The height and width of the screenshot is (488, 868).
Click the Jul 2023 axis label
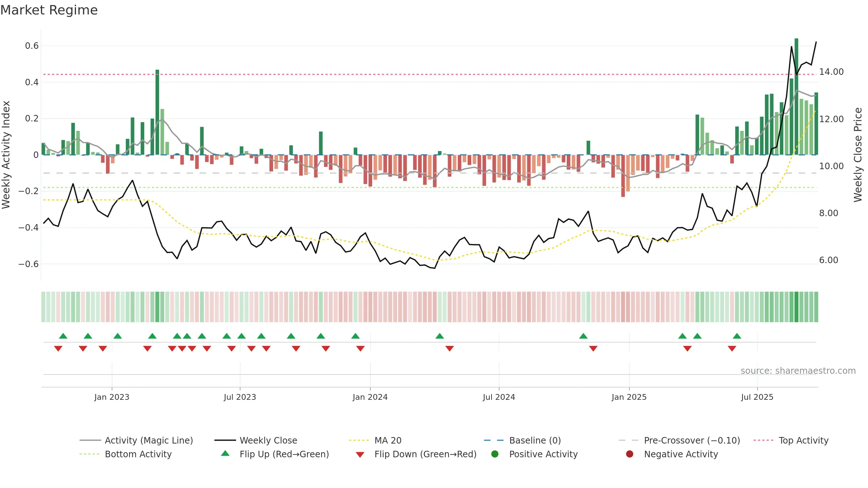tap(240, 397)
